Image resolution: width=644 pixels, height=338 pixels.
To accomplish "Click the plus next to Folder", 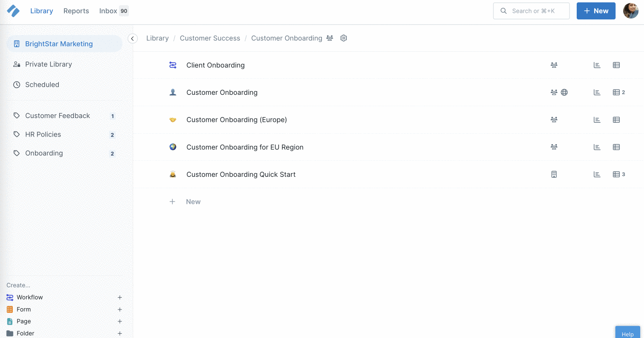I will [x=120, y=333].
